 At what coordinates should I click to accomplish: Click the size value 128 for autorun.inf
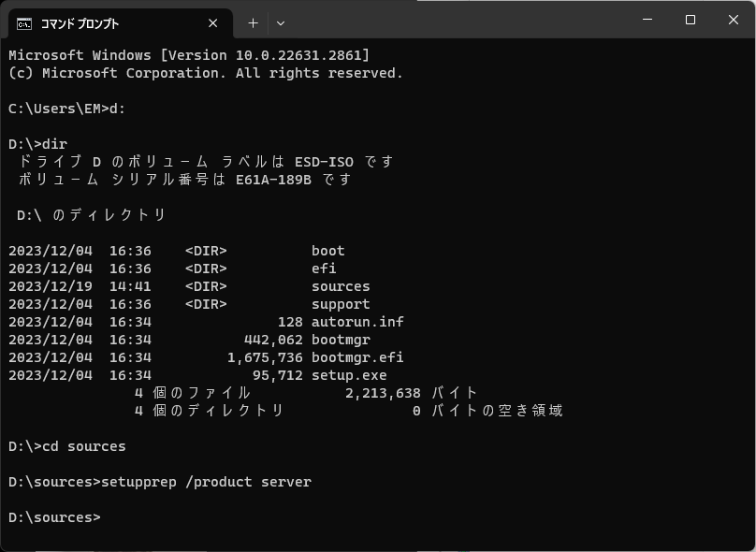click(x=290, y=322)
